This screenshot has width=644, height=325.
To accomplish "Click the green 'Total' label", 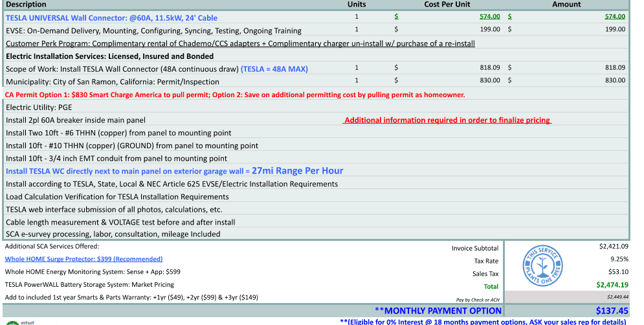I will 491,286.
